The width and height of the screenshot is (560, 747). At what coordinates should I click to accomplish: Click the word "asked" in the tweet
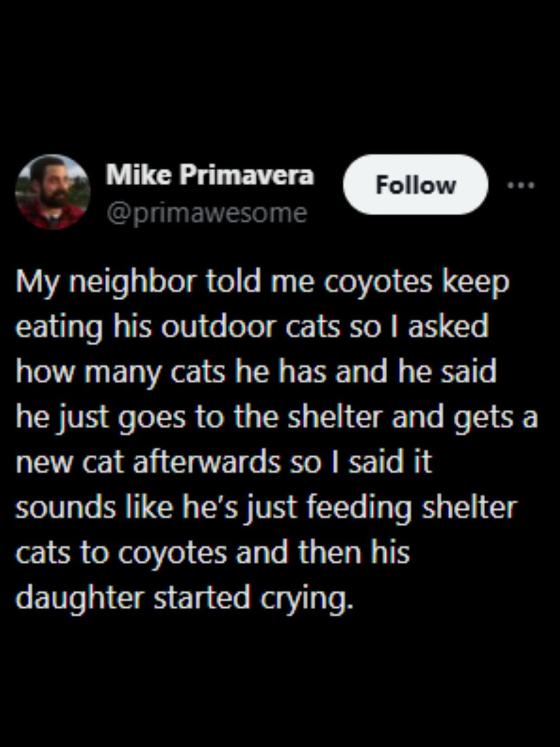[x=449, y=327]
